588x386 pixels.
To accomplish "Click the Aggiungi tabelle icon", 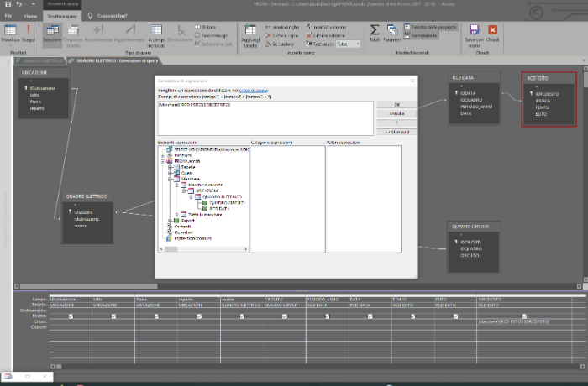I will tap(250, 35).
